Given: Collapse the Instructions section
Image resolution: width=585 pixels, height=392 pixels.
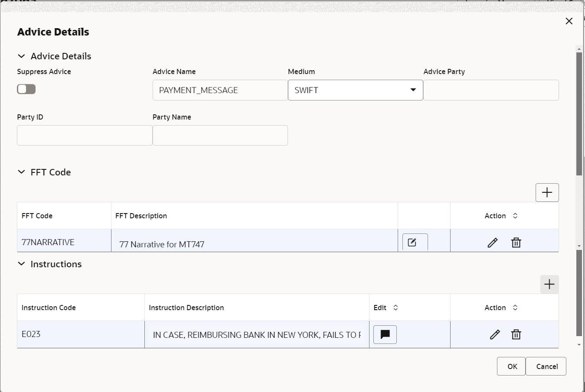Looking at the screenshot, I should click(x=21, y=264).
